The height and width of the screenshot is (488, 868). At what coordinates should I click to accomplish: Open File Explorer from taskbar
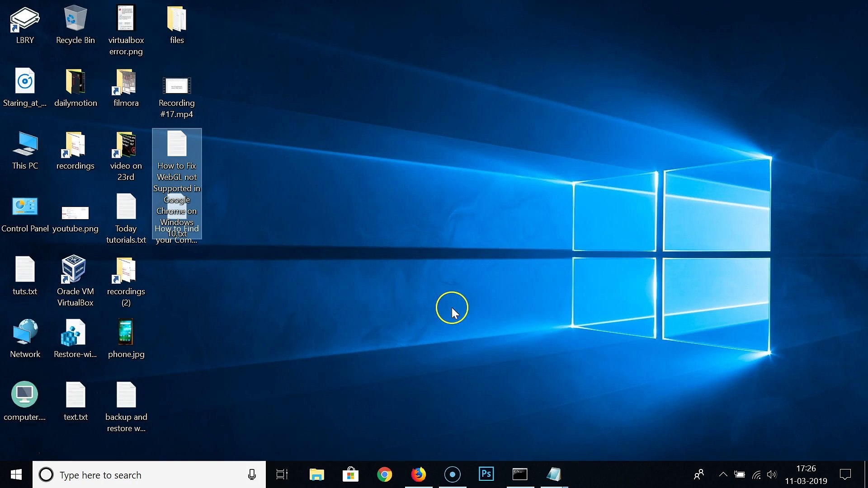[x=316, y=474]
